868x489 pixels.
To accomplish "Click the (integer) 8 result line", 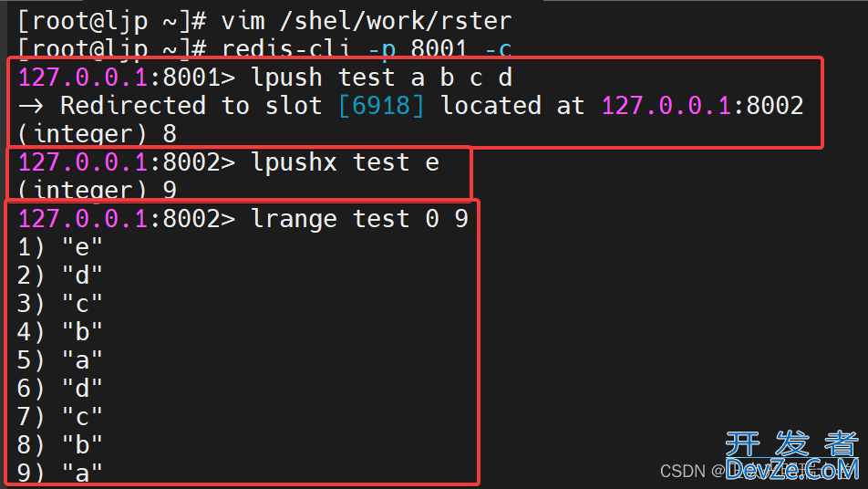I will (97, 134).
